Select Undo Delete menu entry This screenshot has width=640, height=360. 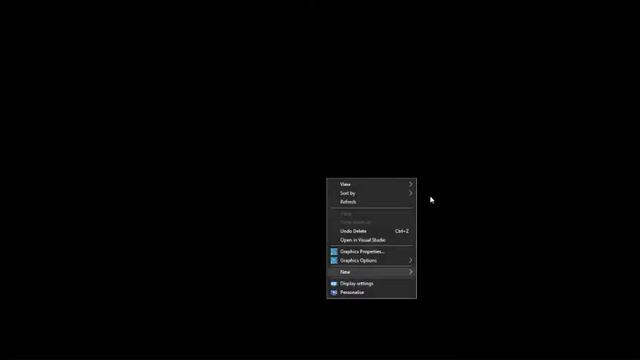click(371, 231)
